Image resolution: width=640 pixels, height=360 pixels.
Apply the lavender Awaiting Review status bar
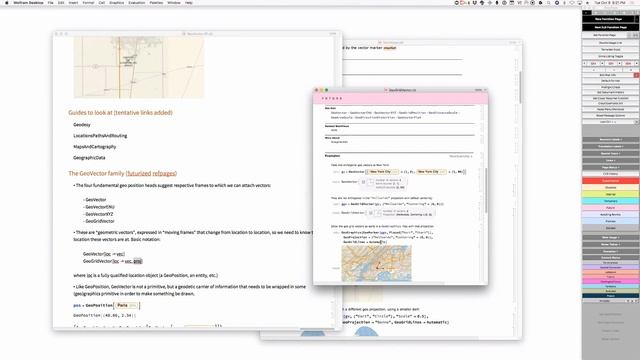point(611,214)
